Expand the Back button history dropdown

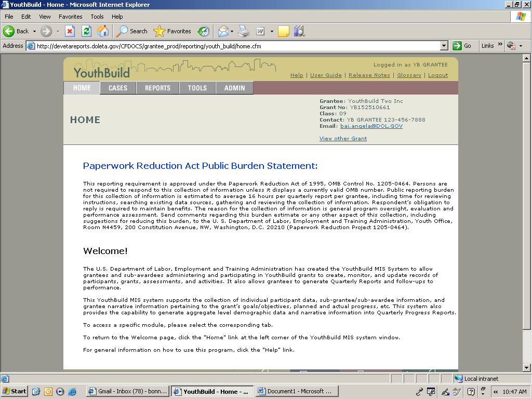pyautogui.click(x=34, y=31)
